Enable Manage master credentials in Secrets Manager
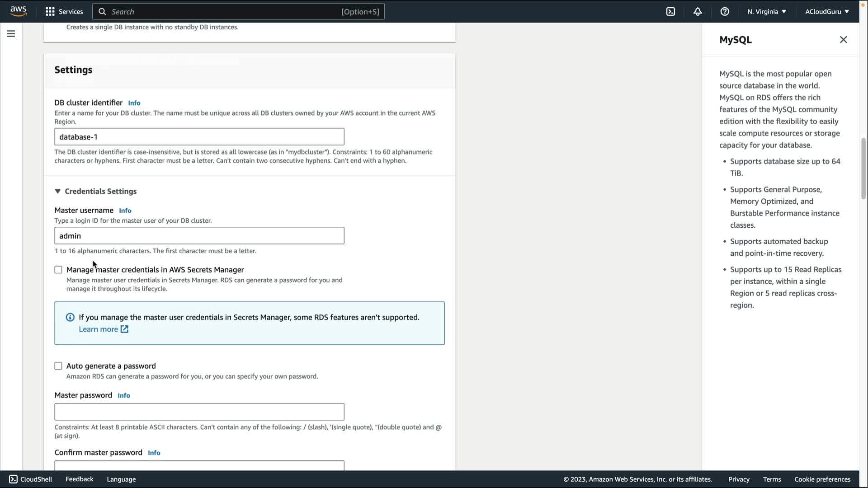Screen dimensions: 868x488 (x=58, y=270)
